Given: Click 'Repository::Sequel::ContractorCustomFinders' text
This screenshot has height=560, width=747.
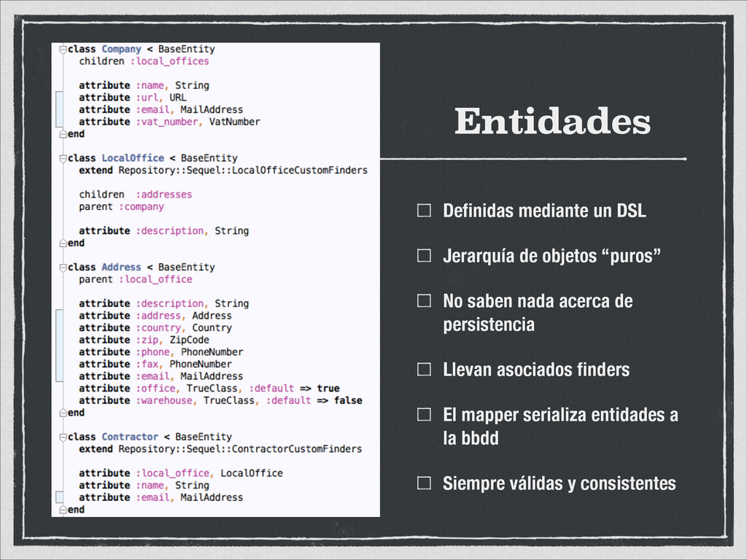Looking at the screenshot, I should (240, 449).
